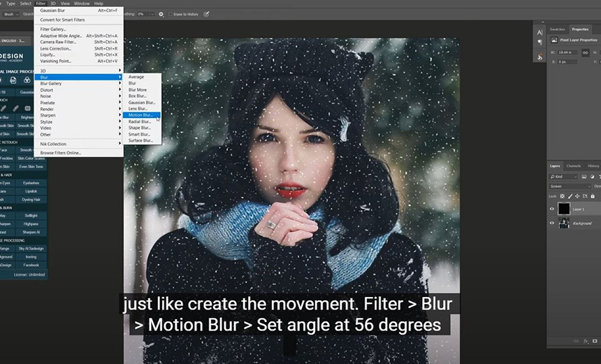The width and height of the screenshot is (601, 364).
Task: Choose Gaussian Blur in the Blur submenu
Action: click(x=142, y=102)
